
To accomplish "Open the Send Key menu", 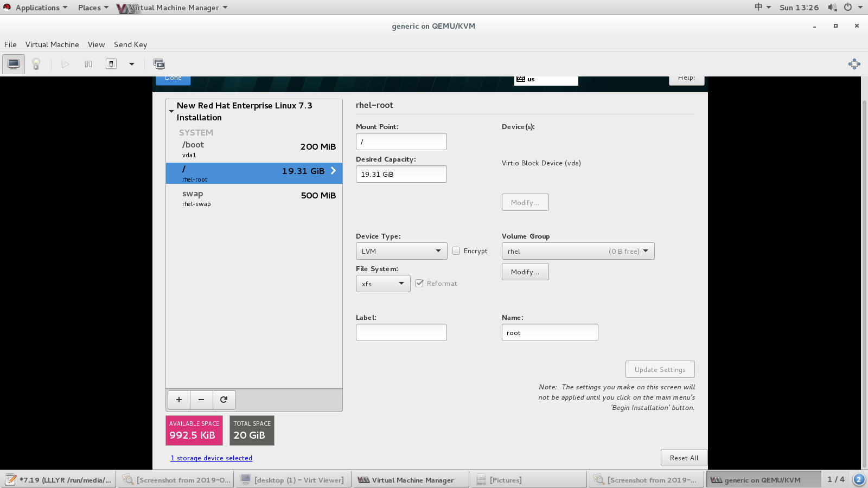I will coord(130,44).
